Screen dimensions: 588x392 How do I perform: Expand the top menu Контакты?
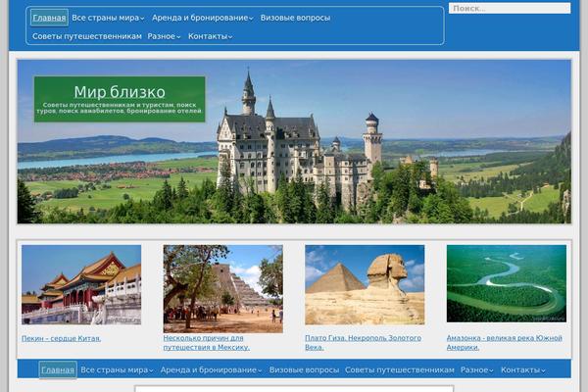pyautogui.click(x=210, y=36)
